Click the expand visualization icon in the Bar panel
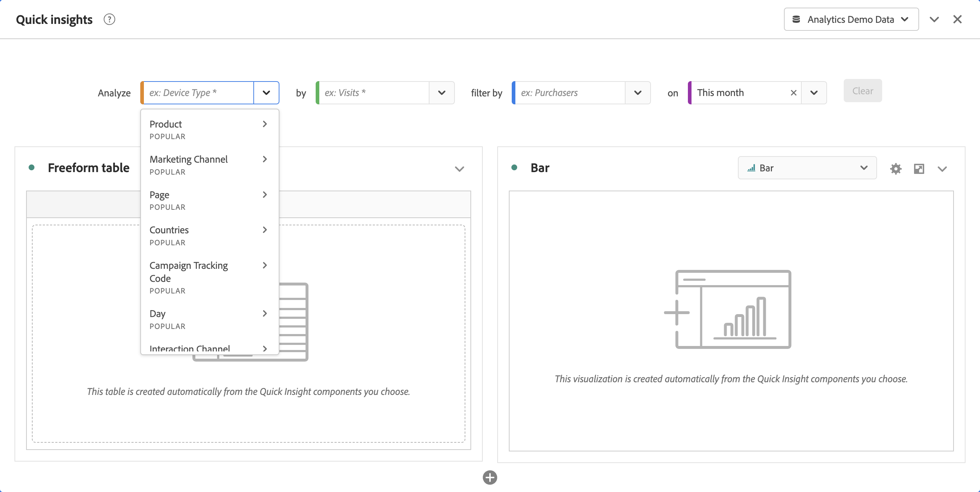The image size is (980, 492). point(919,168)
